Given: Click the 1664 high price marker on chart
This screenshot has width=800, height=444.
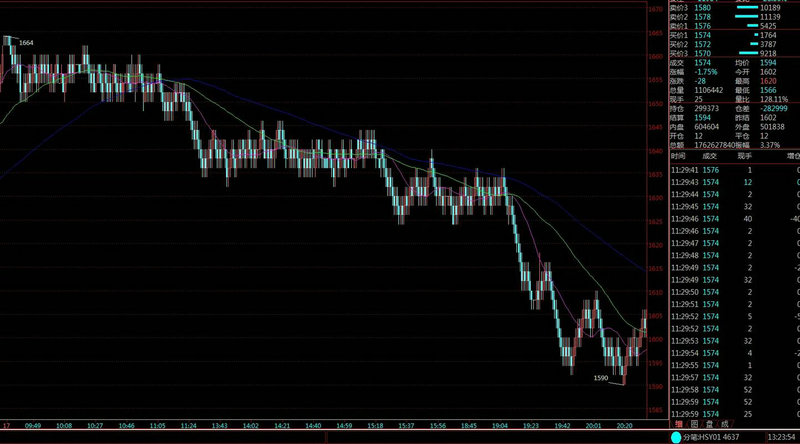Looking at the screenshot, I should pos(26,43).
